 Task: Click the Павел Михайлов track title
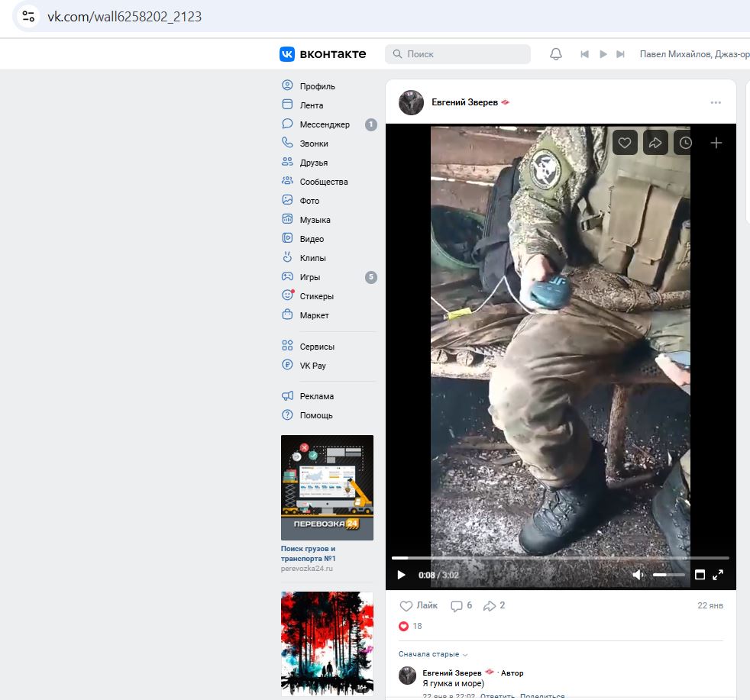pos(694,54)
